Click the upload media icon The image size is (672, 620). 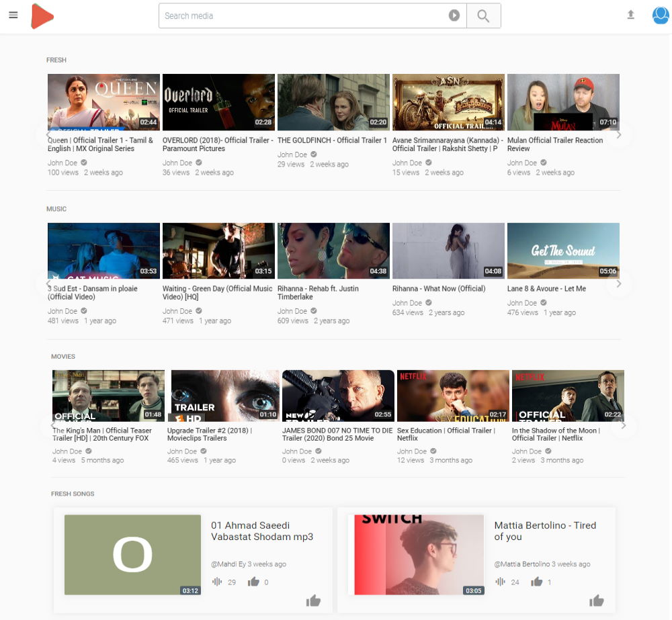[630, 15]
